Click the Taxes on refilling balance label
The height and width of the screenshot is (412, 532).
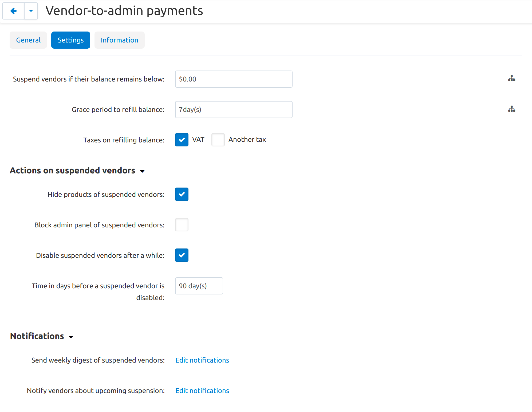click(x=124, y=140)
